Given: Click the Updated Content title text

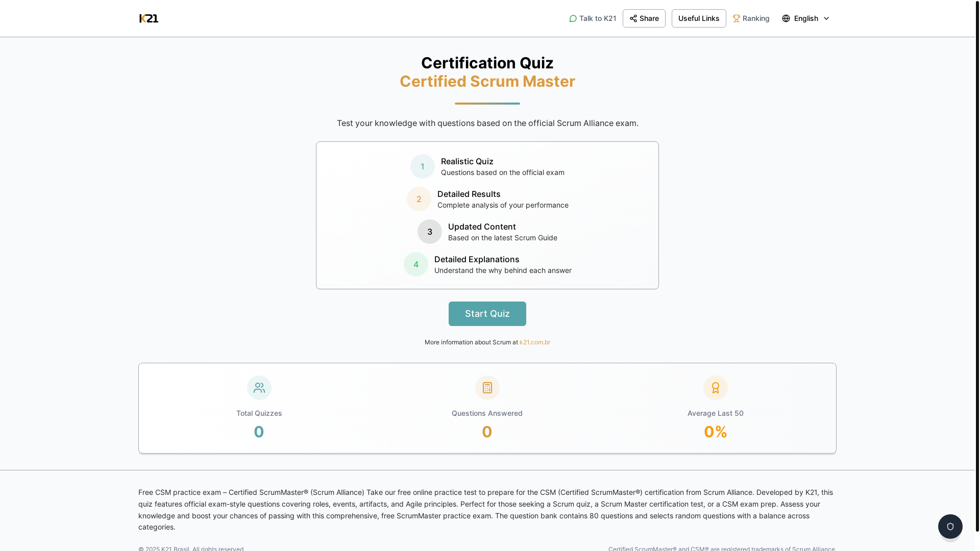Looking at the screenshot, I should (482, 227).
